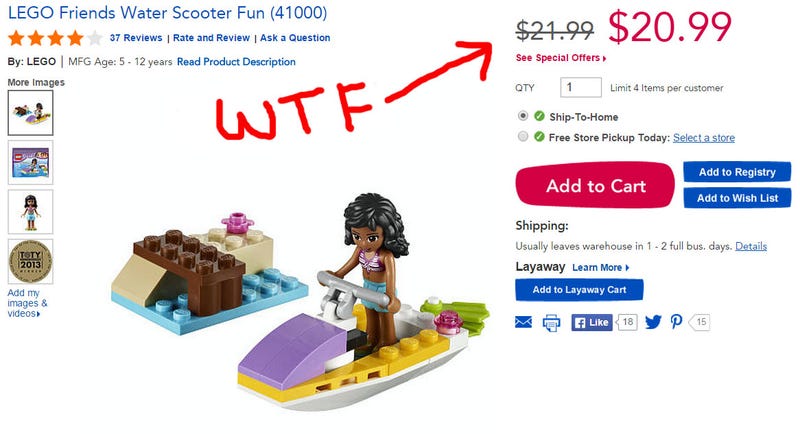This screenshot has height=434, width=800.
Task: Click the QTY quantity input field
Action: point(581,87)
